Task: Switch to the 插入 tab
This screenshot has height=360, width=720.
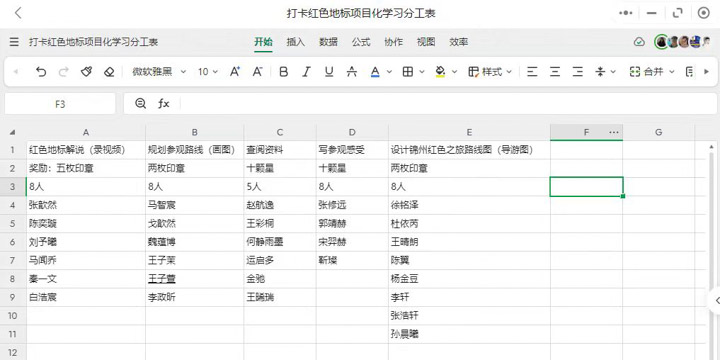Action: (x=296, y=42)
